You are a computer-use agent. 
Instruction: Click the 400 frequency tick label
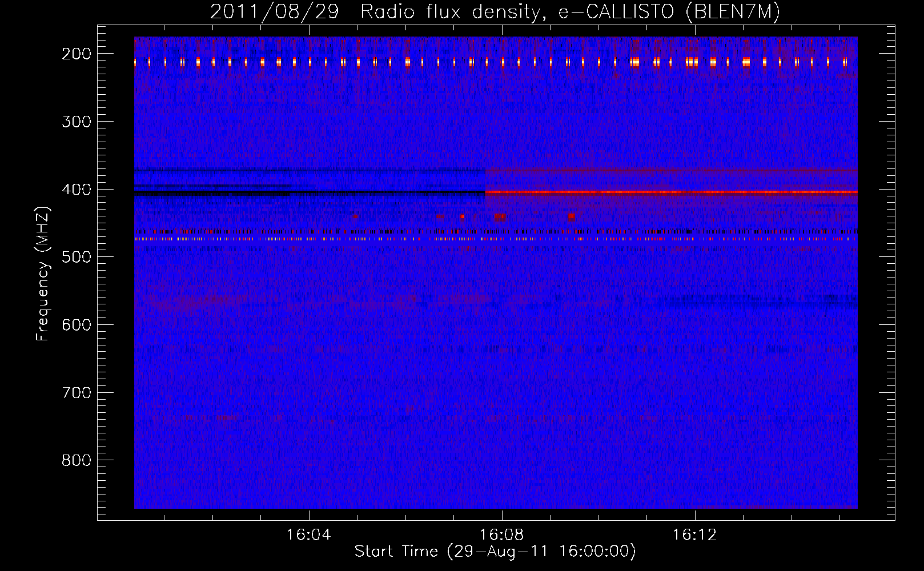pyautogui.click(x=77, y=190)
